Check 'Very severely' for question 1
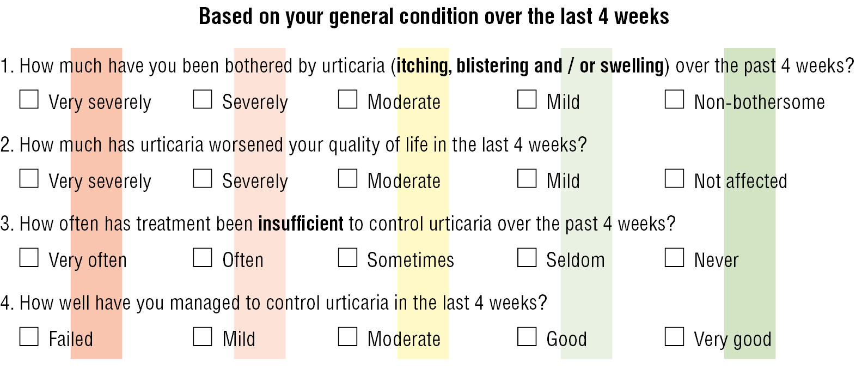The height and width of the screenshot is (375, 868). pyautogui.click(x=29, y=100)
